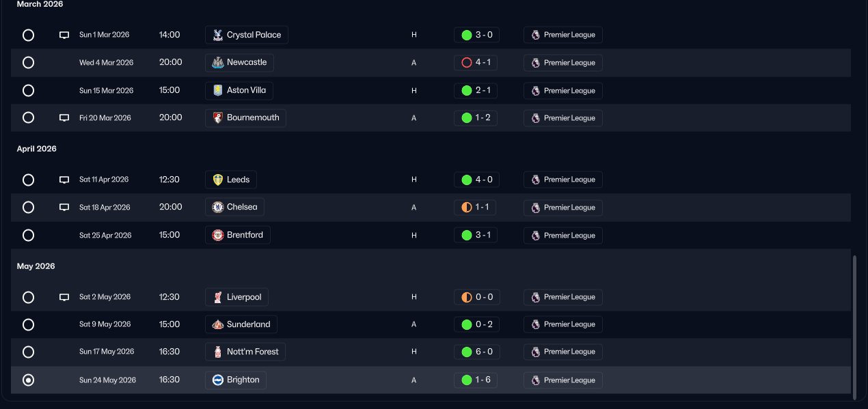Open the 6 - 0 win result versus Nott'm Forest
Viewport: 868px width, 409px height.
click(476, 352)
